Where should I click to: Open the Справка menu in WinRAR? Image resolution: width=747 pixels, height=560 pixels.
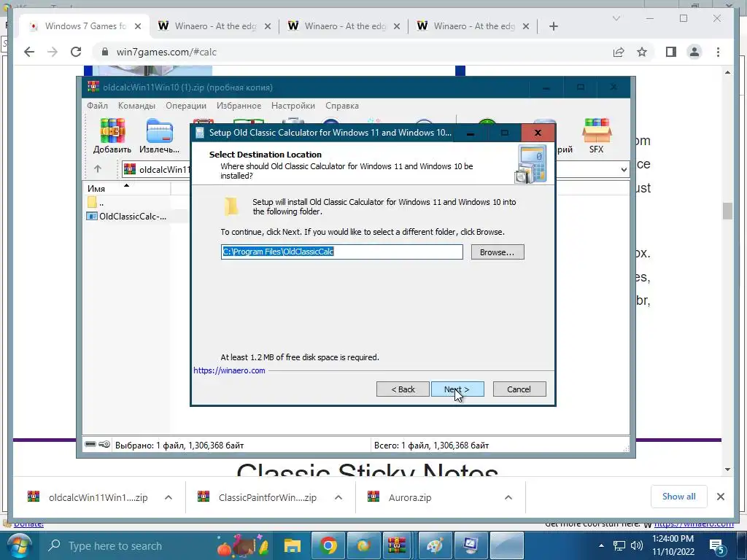(x=342, y=106)
